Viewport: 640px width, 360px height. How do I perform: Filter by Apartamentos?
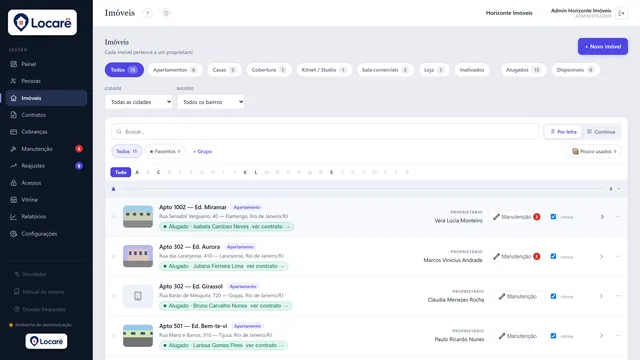[x=175, y=70]
